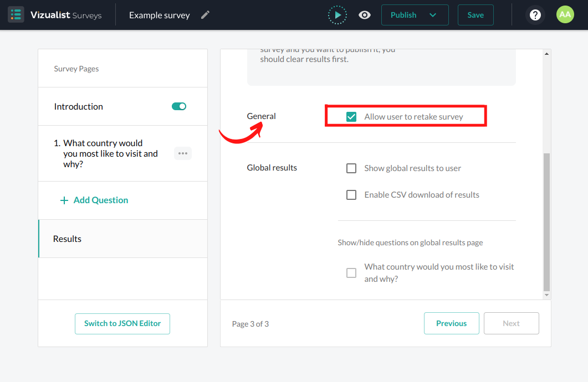Enable Show global results to user
This screenshot has height=382, width=588.
point(351,168)
